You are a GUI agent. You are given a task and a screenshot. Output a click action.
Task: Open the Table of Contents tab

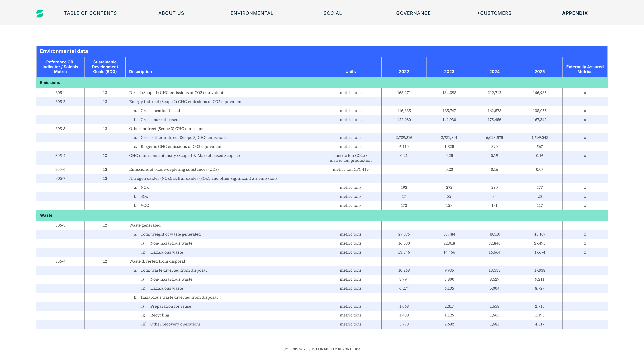click(90, 13)
